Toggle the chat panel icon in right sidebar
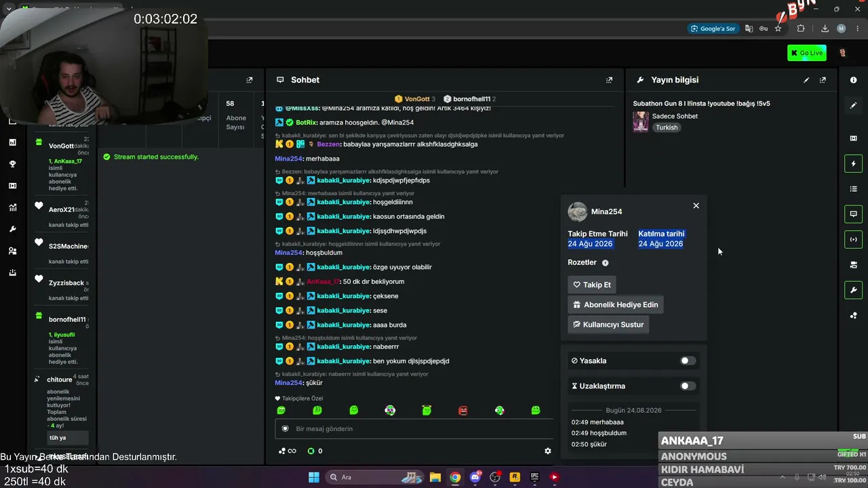The width and height of the screenshot is (868, 488). pos(853,214)
